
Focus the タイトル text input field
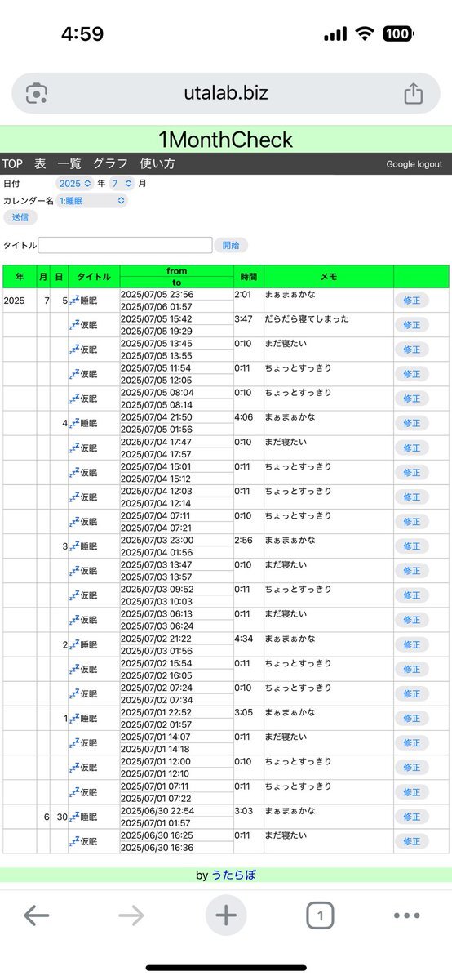coord(125,245)
